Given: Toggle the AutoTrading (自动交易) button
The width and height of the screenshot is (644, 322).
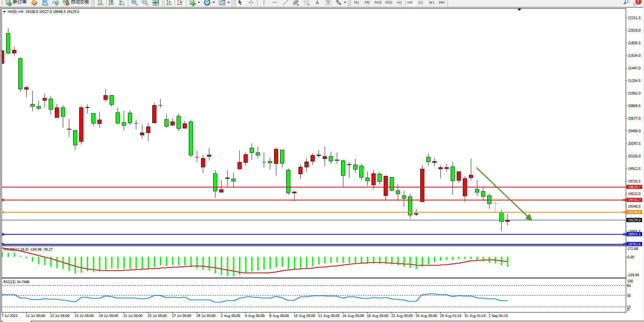Looking at the screenshot, I should point(76,2).
